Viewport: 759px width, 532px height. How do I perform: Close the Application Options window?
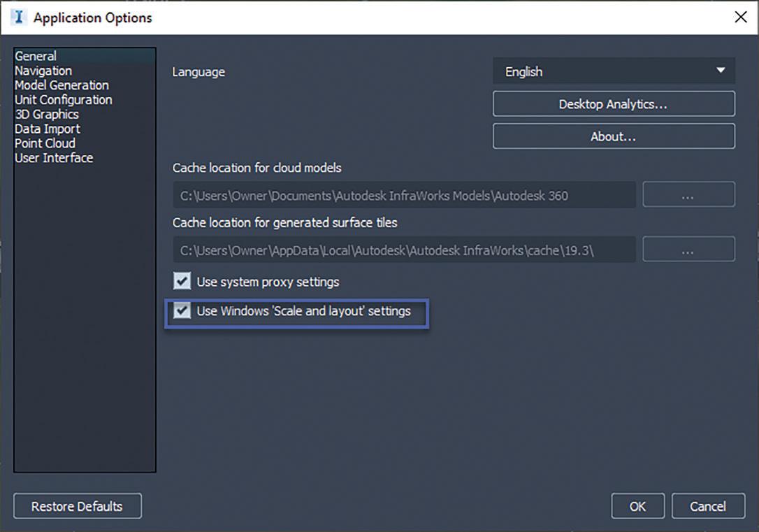[740, 17]
